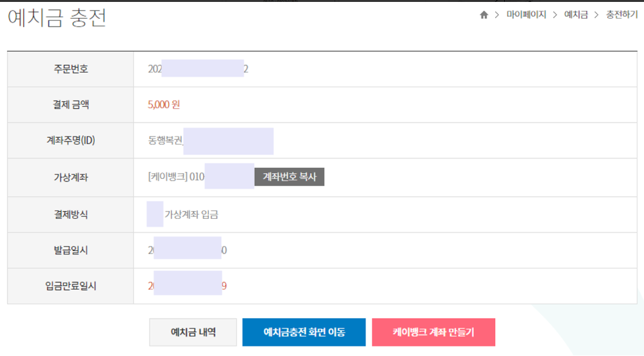Open 마이페이지 breadcrumb link
This screenshot has height=356, width=644.
click(526, 15)
